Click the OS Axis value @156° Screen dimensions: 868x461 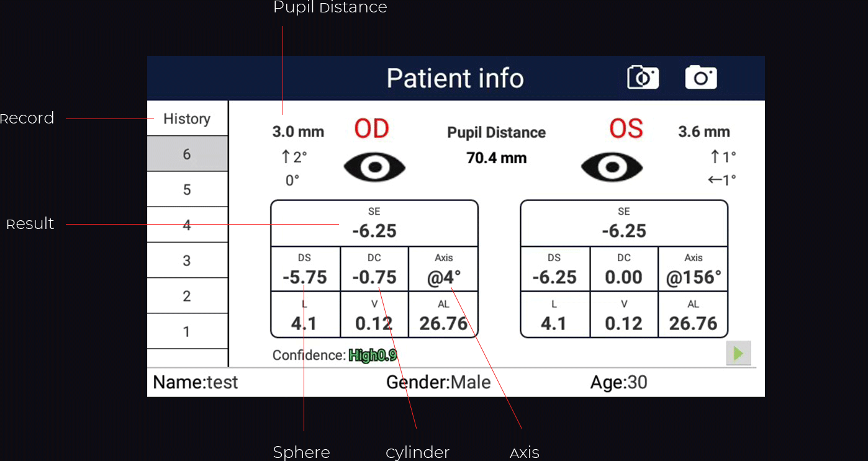(x=694, y=277)
